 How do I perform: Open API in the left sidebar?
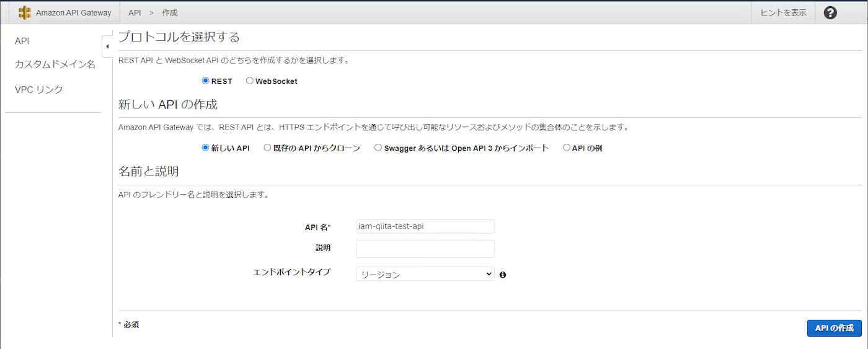(x=22, y=41)
